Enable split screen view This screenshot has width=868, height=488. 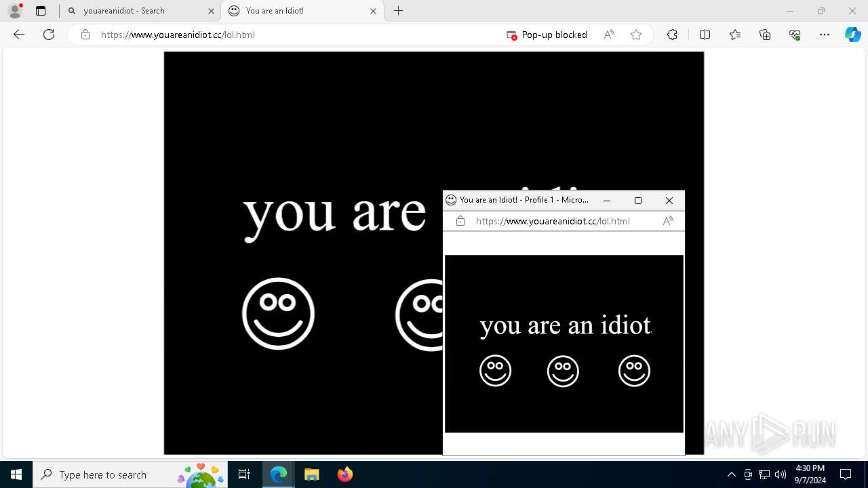[x=705, y=35]
